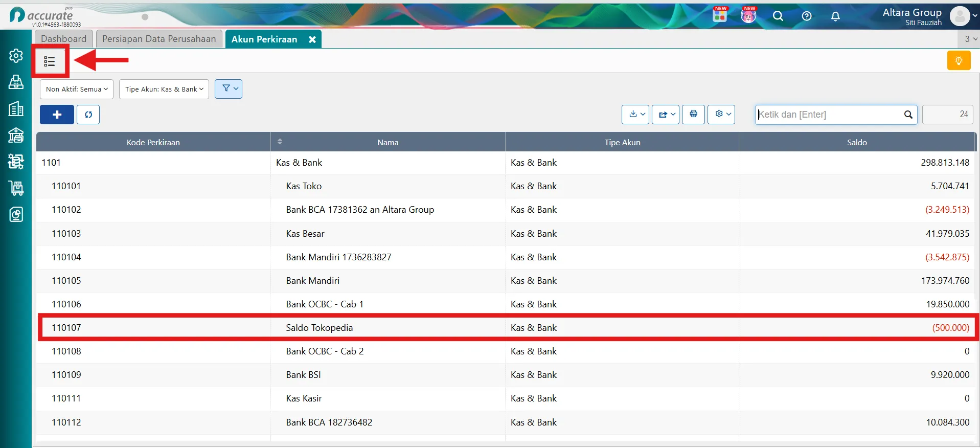The width and height of the screenshot is (980, 448).
Task: Click the search magnifier in the search field
Action: [x=908, y=115]
